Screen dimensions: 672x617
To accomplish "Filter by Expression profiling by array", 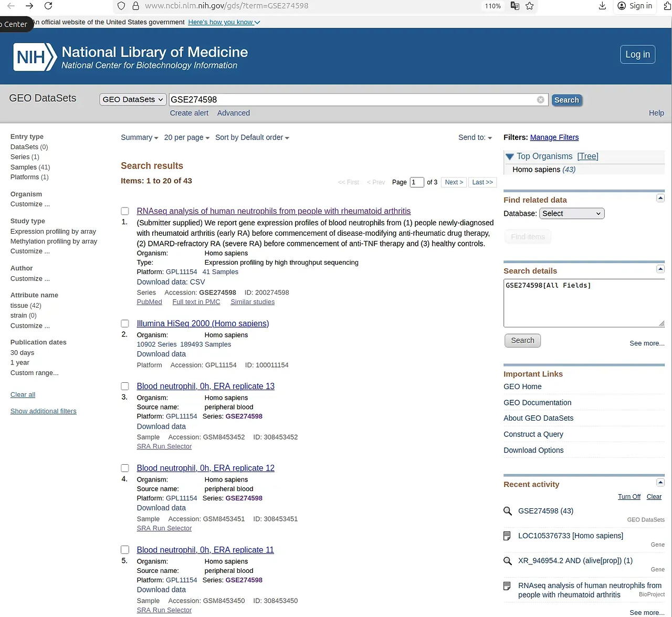I will (53, 232).
